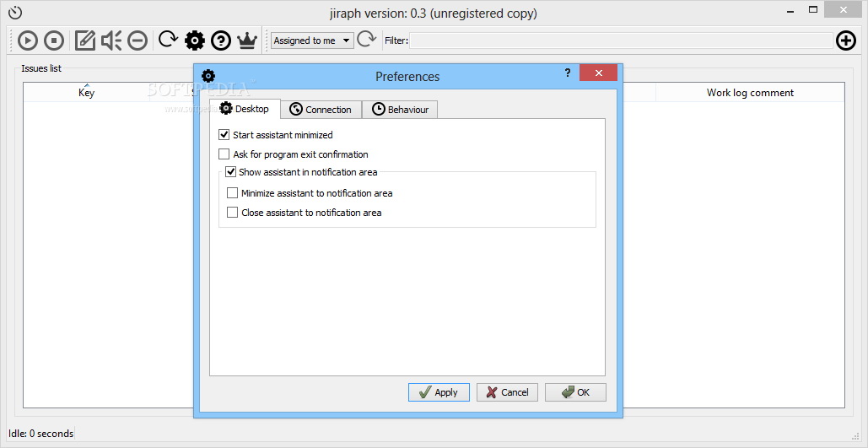Click the stop tracking toolbar icon
The height and width of the screenshot is (448, 868).
click(54, 40)
